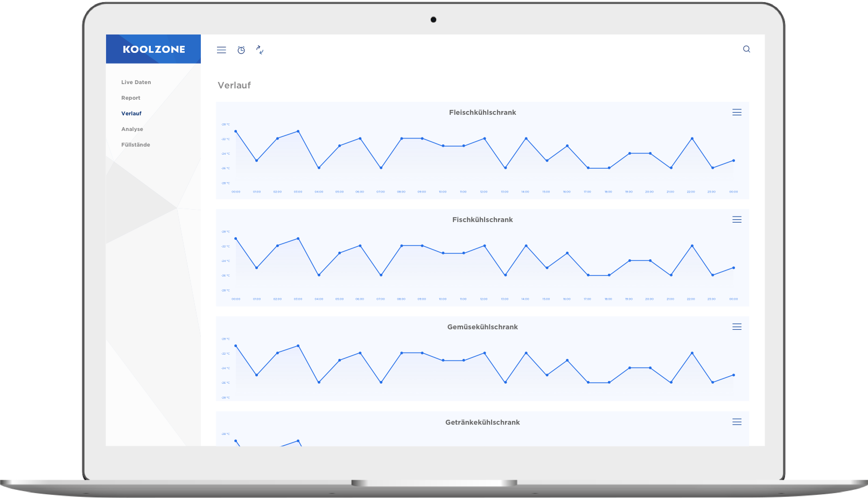The width and height of the screenshot is (868, 498).
Task: Click the alarm clock timer icon
Action: point(241,50)
